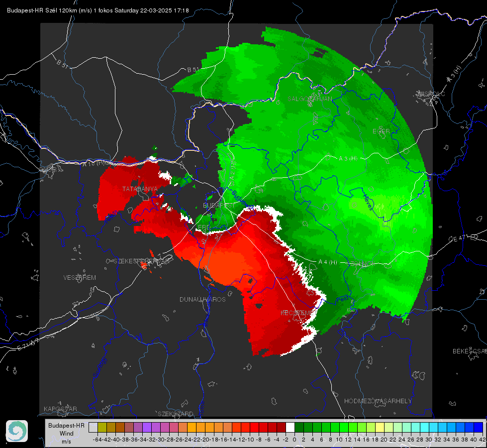
Task: Select the Somogy county label
Action: [99, 367]
